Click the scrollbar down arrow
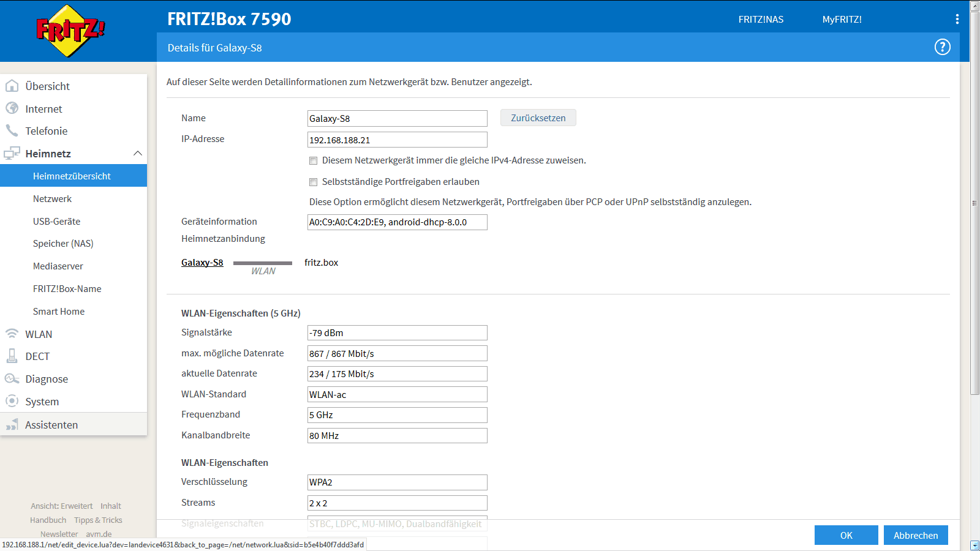This screenshot has width=980, height=551. pyautogui.click(x=974, y=545)
